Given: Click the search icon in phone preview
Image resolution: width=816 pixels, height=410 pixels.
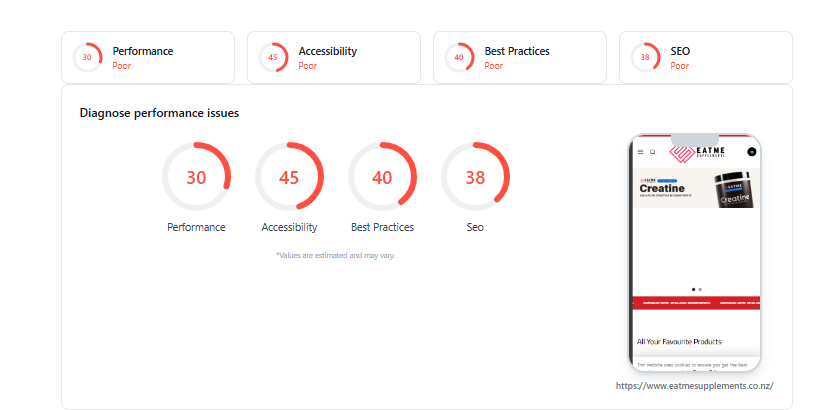Looking at the screenshot, I should coord(653,152).
